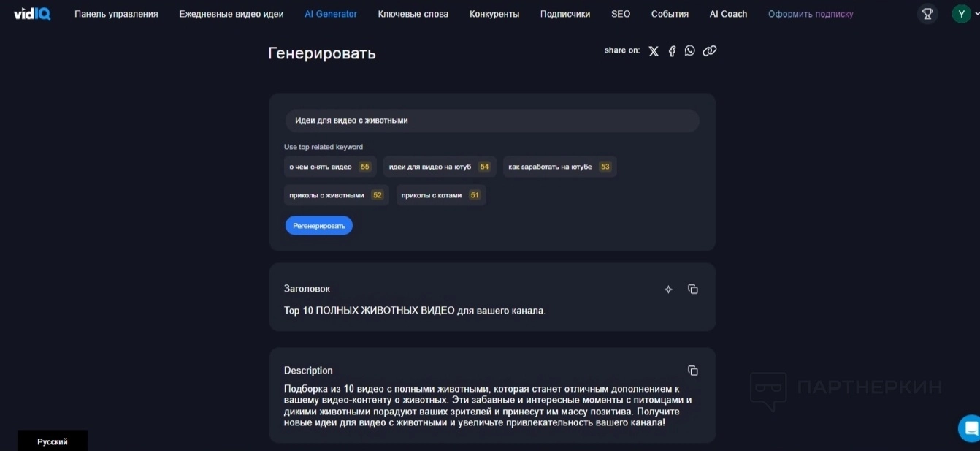Click the 'Идеи для видео с животными' input field
The image size is (980, 451).
coord(491,121)
